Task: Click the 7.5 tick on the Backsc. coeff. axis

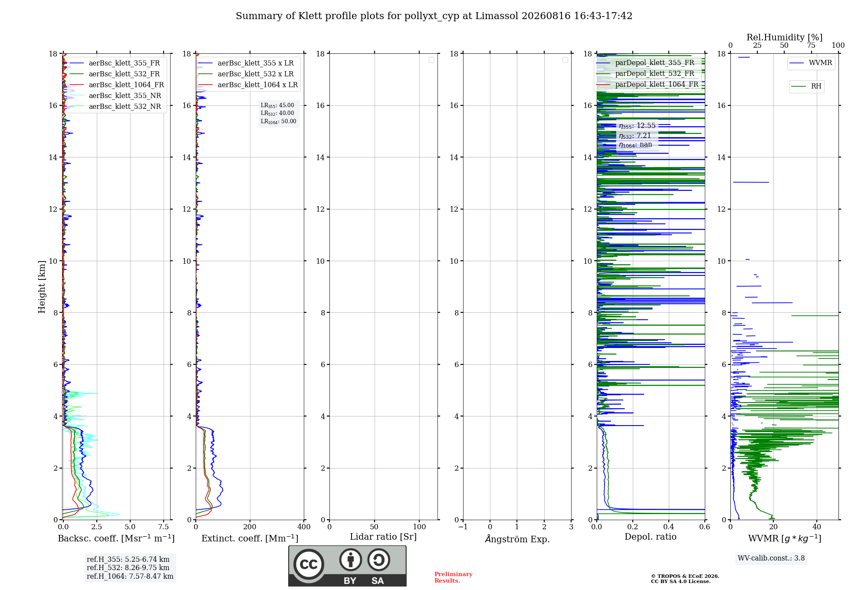Action: tap(164, 527)
